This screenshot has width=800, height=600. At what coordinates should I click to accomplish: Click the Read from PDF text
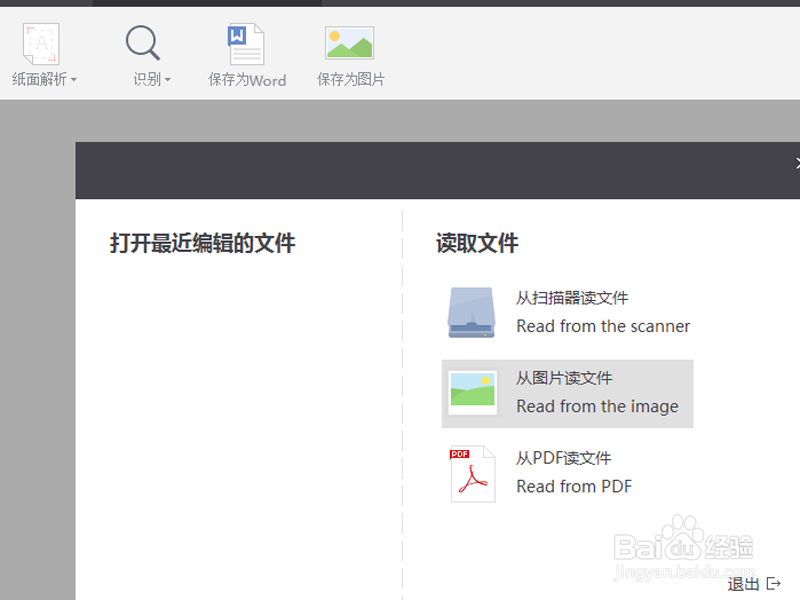574,486
